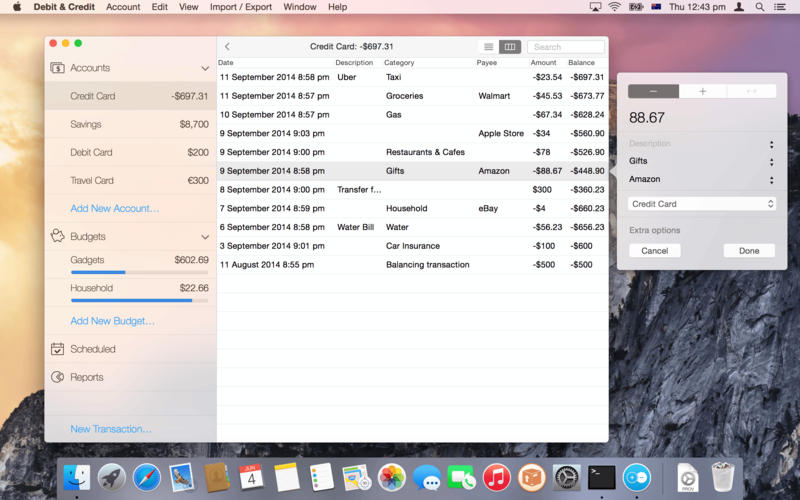Click the Accounts wallet icon in sidebar
Image resolution: width=800 pixels, height=500 pixels.
click(x=58, y=68)
